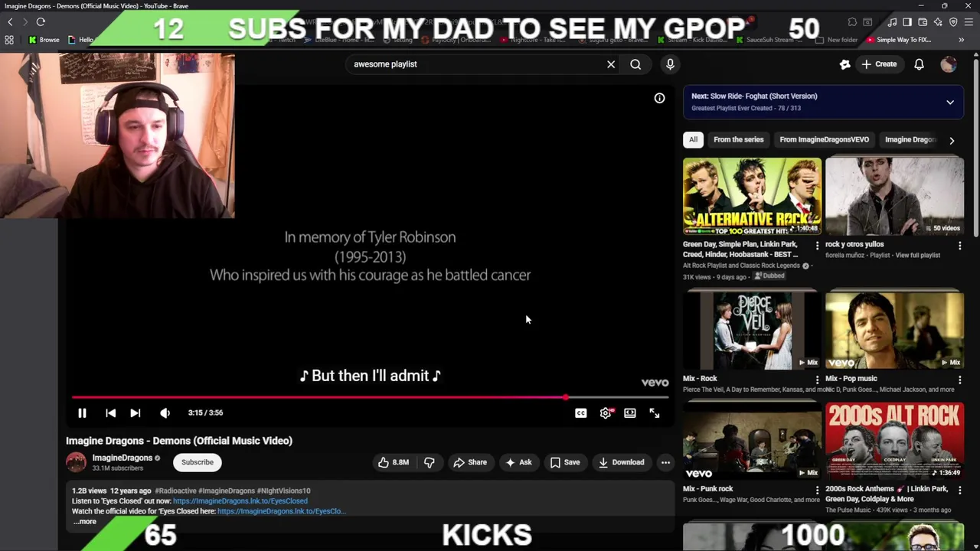Open the Eyes Closed official video link
This screenshot has width=980, height=551.
click(x=281, y=511)
